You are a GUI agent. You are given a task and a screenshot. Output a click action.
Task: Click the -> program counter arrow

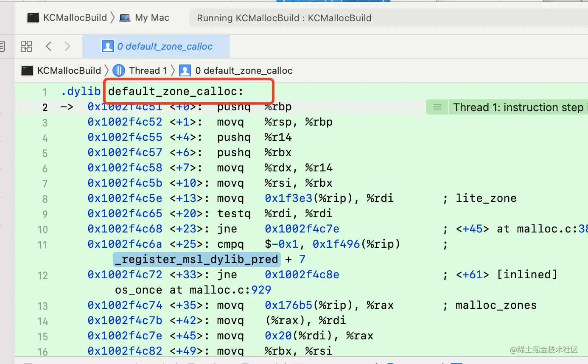pos(67,107)
